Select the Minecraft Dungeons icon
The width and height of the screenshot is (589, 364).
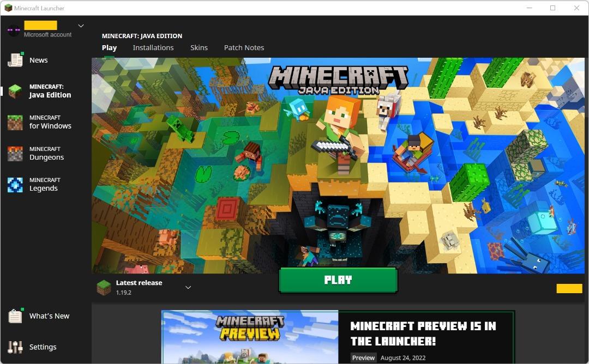click(x=15, y=154)
